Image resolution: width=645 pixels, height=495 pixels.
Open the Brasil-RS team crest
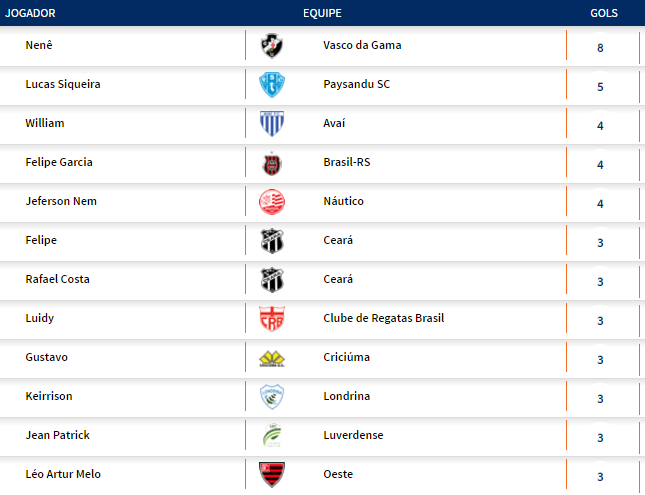(271, 162)
